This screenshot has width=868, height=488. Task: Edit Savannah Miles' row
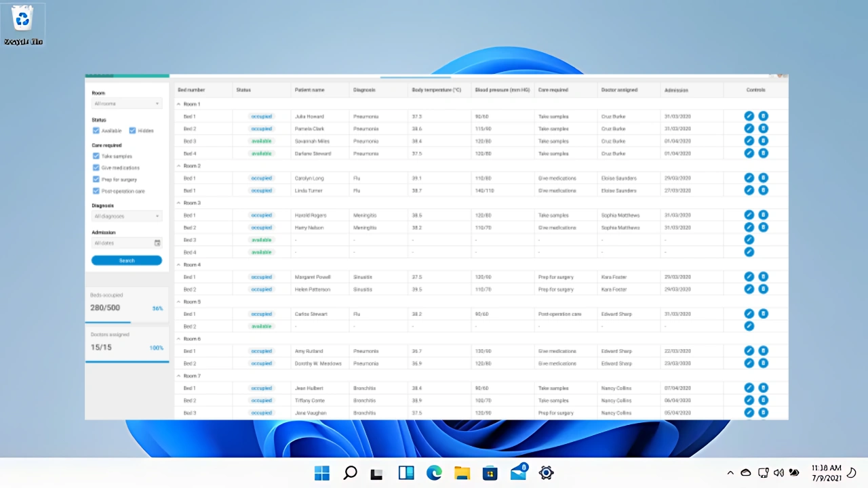click(x=749, y=141)
